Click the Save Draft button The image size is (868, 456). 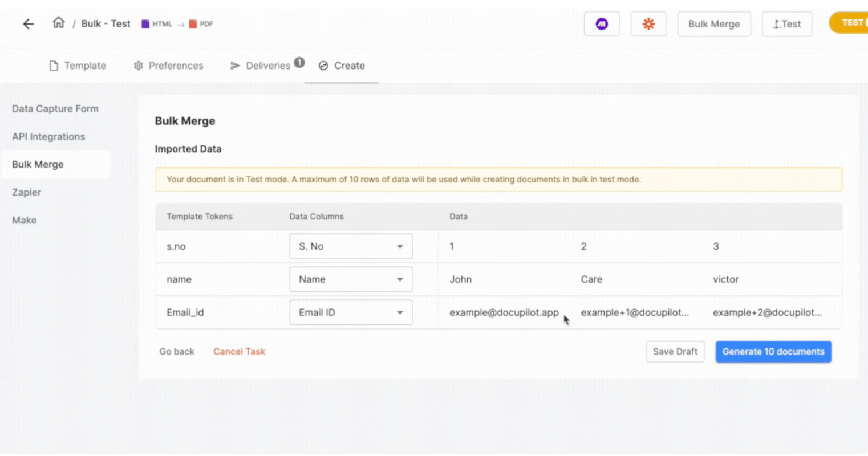(675, 352)
